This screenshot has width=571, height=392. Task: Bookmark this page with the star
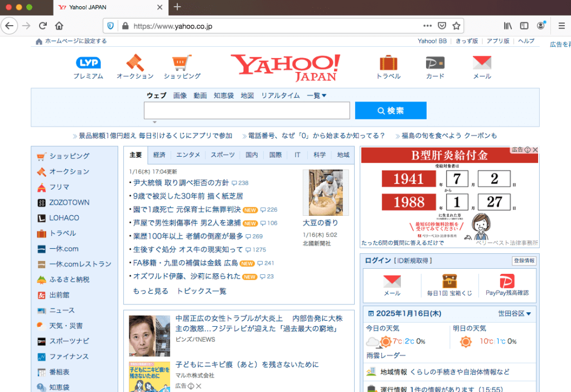coord(456,26)
